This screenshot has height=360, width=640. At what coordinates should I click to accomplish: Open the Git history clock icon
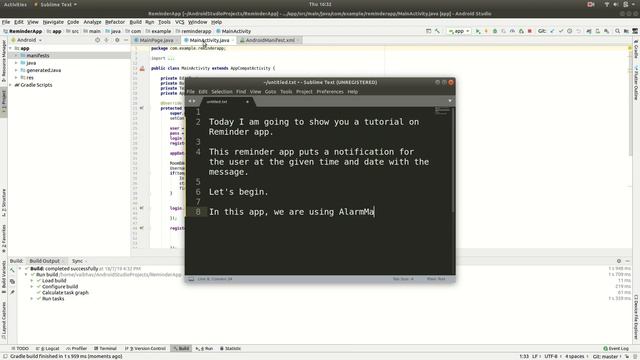click(569, 31)
